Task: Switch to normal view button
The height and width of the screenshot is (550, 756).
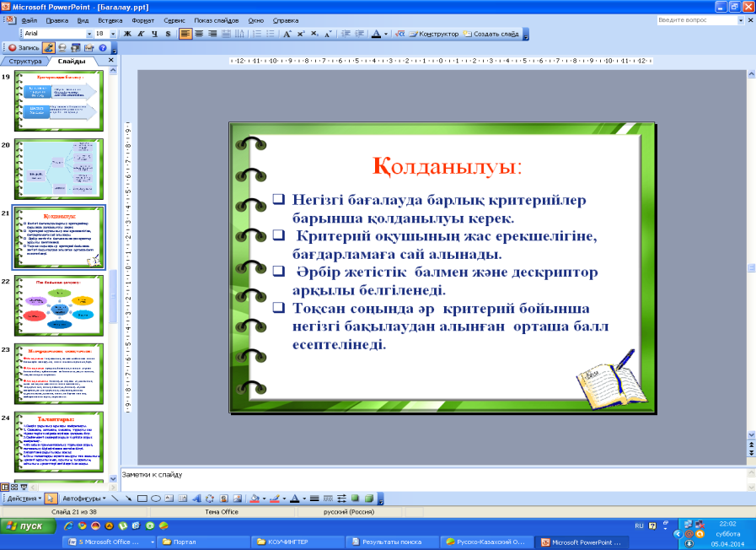Action: coord(5,488)
